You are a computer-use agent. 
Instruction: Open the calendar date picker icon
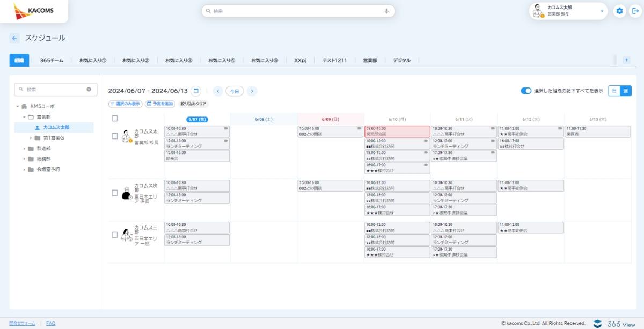[x=196, y=91]
